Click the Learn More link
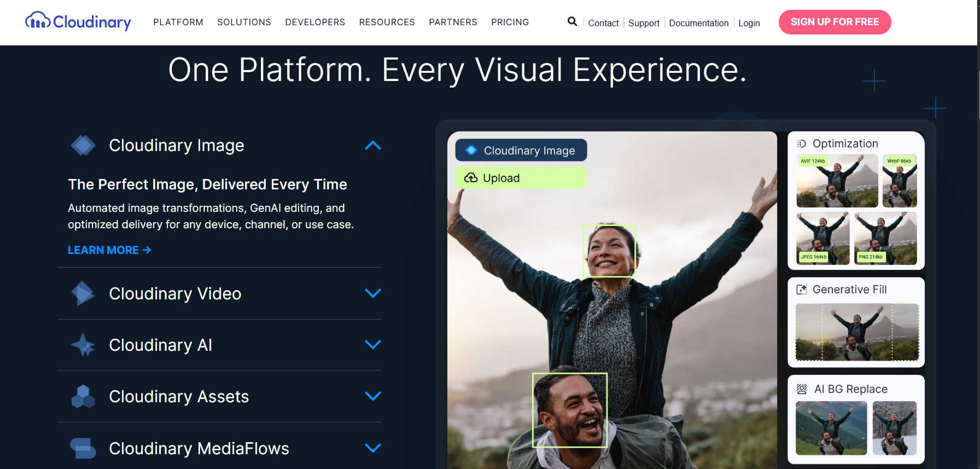980x469 pixels. pyautogui.click(x=109, y=250)
